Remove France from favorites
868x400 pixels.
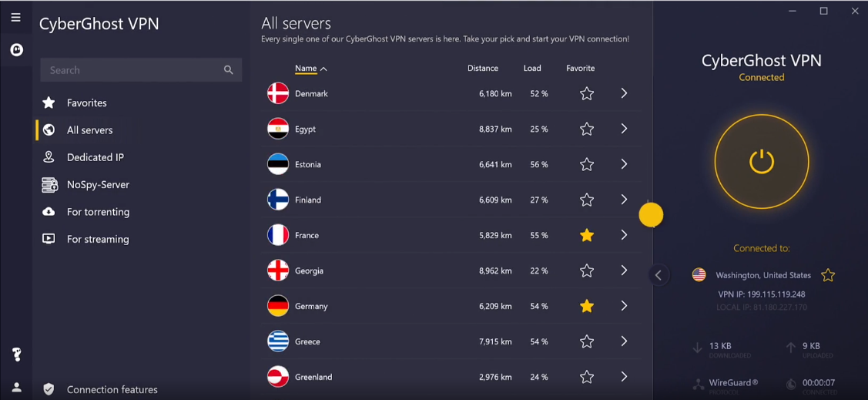click(x=587, y=235)
